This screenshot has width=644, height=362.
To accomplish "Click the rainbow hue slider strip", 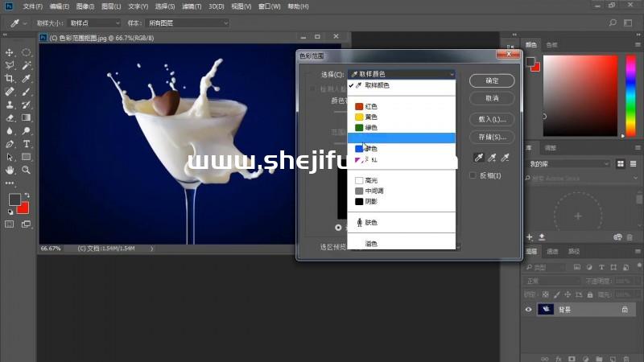I will (x=630, y=96).
